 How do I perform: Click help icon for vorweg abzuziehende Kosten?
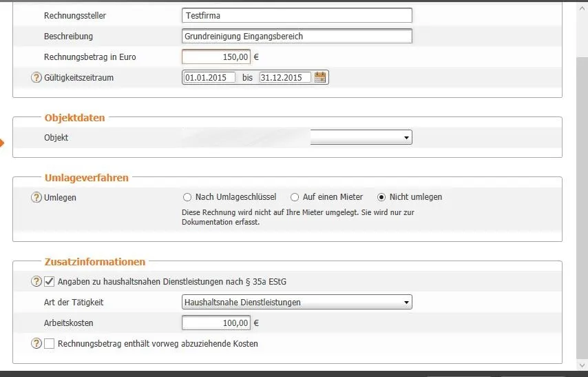tap(36, 343)
